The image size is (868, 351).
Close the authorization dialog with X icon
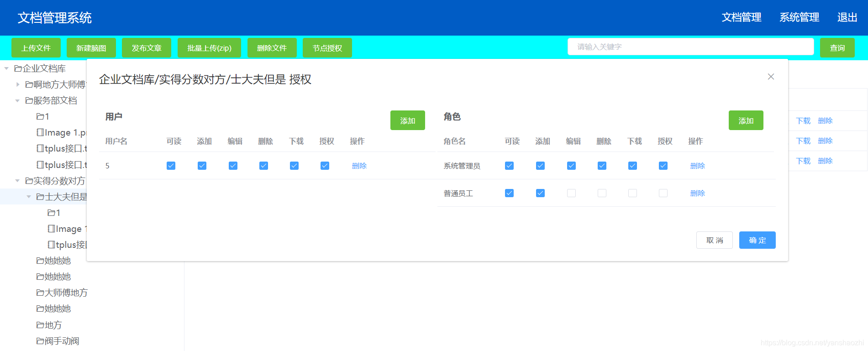[x=771, y=77]
